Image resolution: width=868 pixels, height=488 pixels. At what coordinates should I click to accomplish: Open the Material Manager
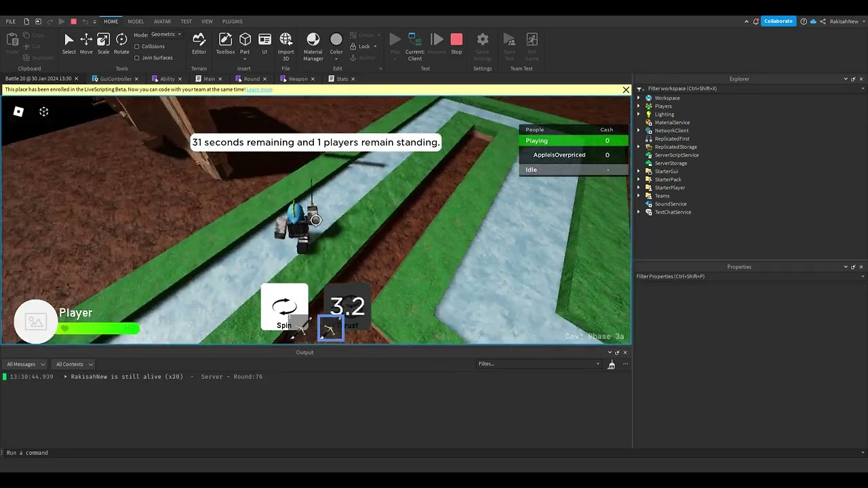tap(313, 42)
